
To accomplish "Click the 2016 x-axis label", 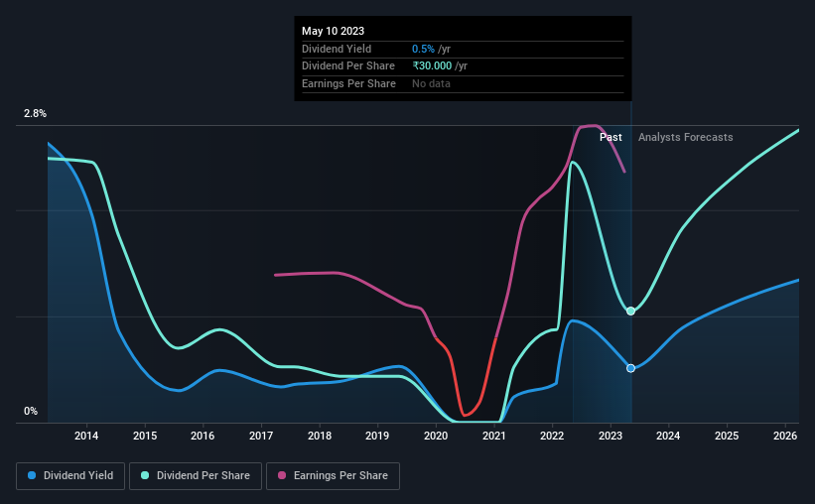I will click(203, 436).
